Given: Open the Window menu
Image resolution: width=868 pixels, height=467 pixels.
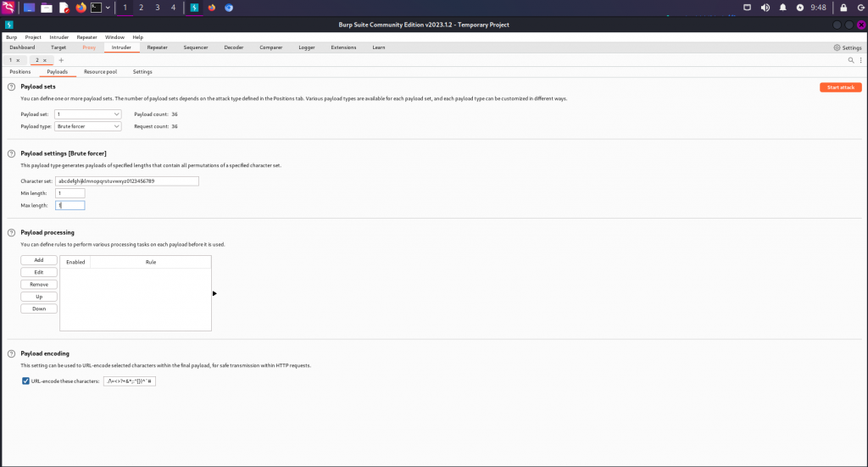Looking at the screenshot, I should 114,37.
